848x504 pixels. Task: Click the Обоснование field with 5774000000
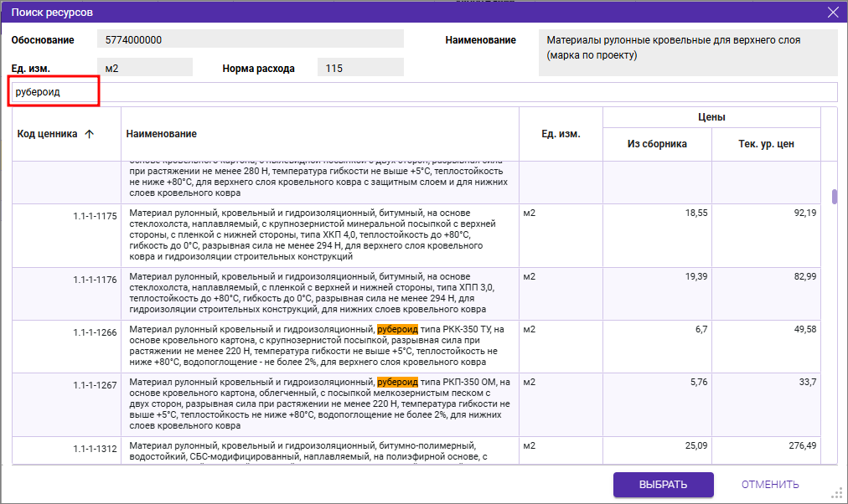(x=250, y=39)
